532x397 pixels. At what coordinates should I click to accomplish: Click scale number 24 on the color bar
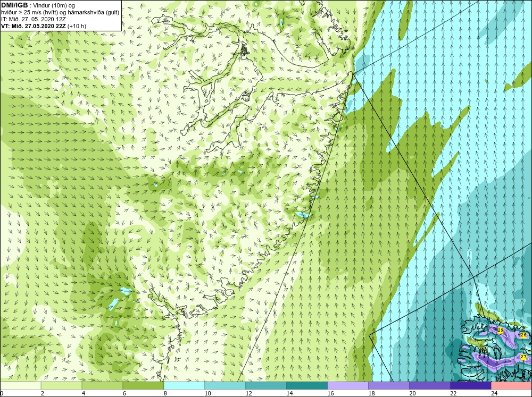pos(494,394)
